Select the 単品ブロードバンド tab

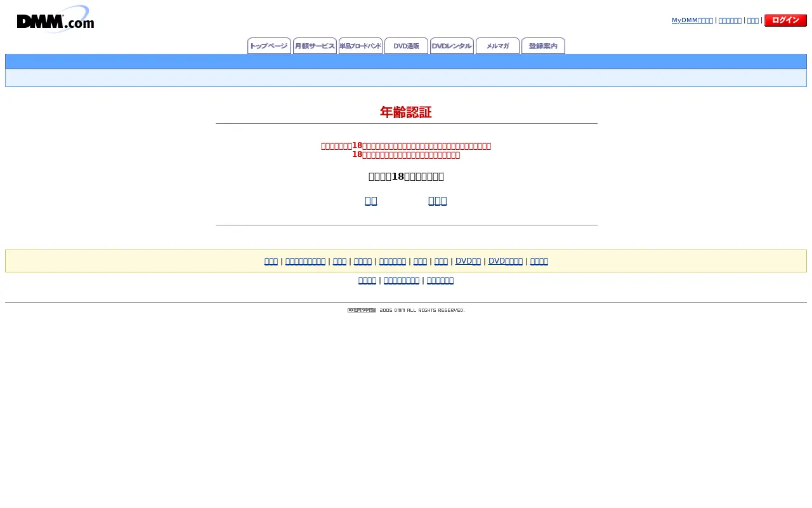click(360, 46)
